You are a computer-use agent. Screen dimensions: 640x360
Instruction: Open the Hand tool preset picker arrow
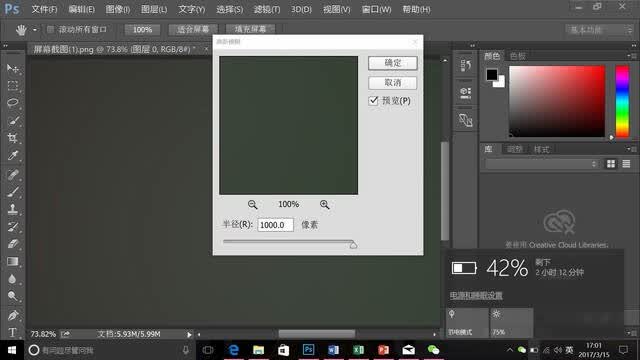coord(35,30)
